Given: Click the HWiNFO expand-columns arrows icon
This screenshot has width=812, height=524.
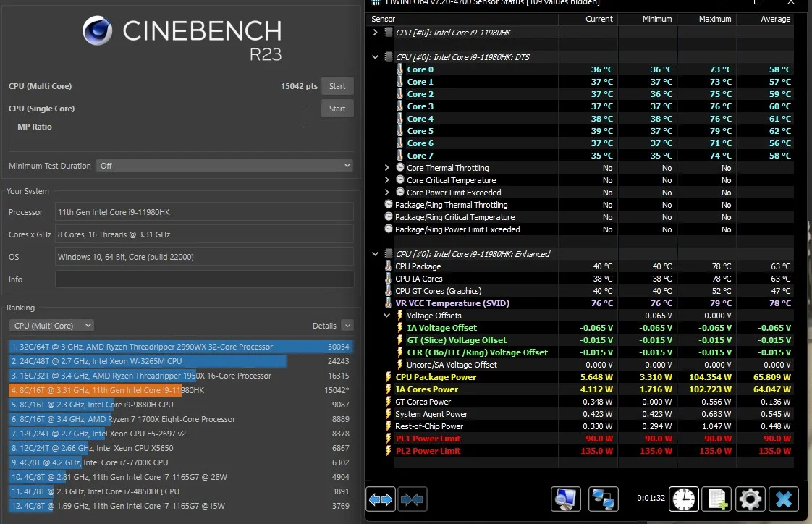Looking at the screenshot, I should (381, 499).
